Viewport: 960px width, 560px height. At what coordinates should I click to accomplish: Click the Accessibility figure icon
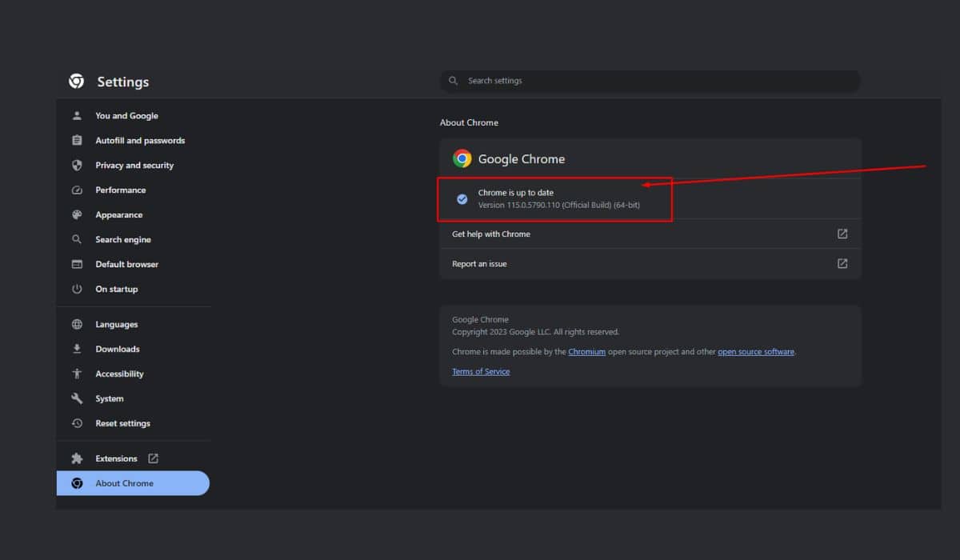tap(77, 374)
